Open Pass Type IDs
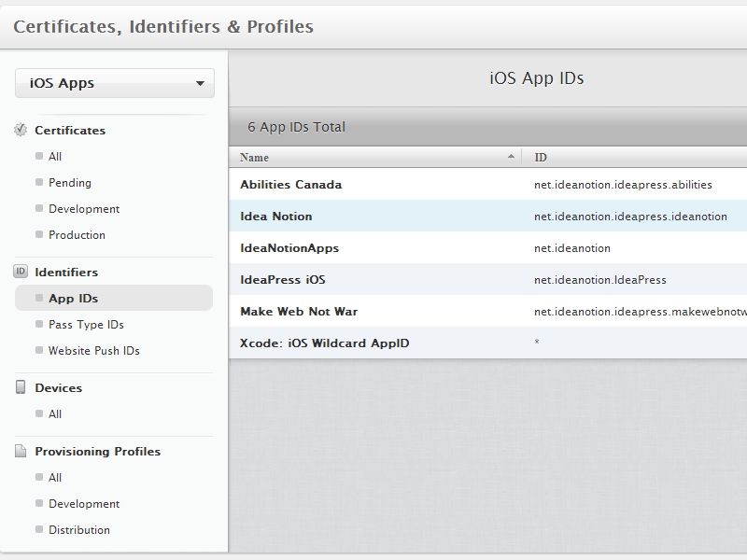Screen dimensions: 747x560 click(x=86, y=324)
